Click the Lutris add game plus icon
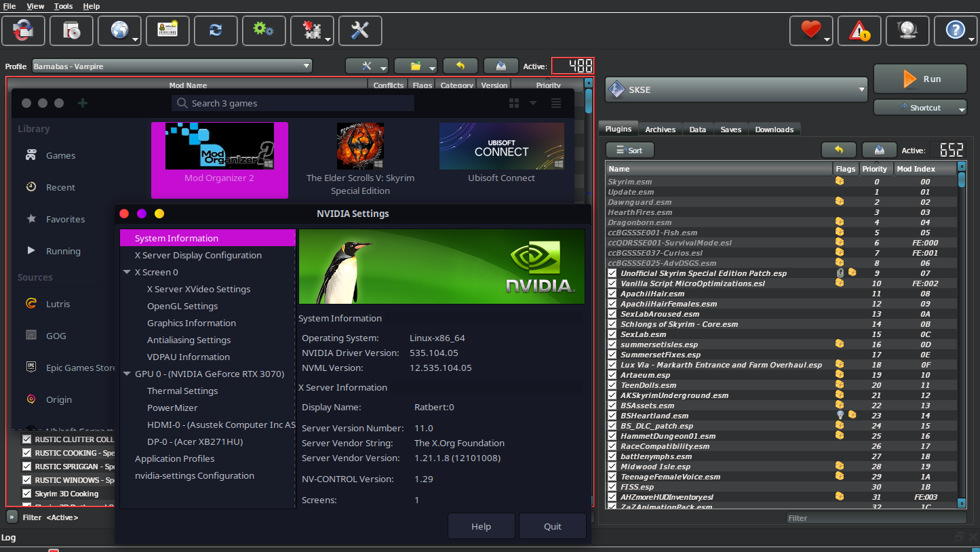 click(83, 103)
